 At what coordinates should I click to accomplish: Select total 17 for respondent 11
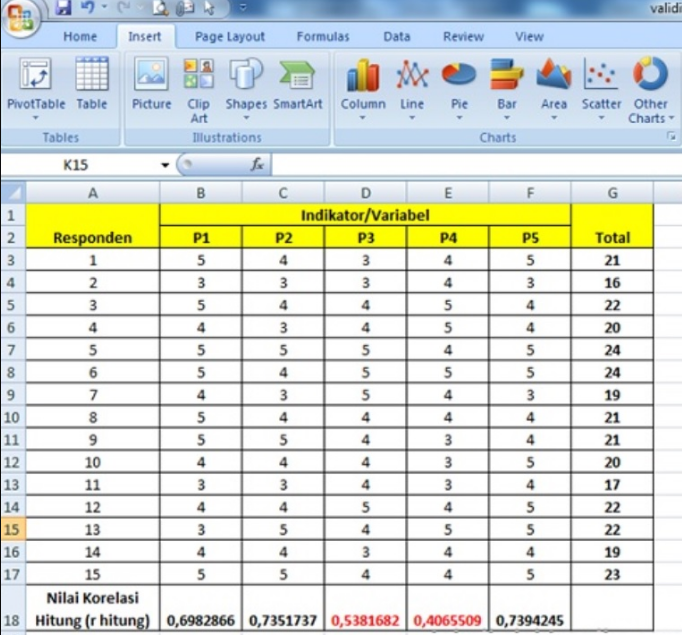[612, 485]
